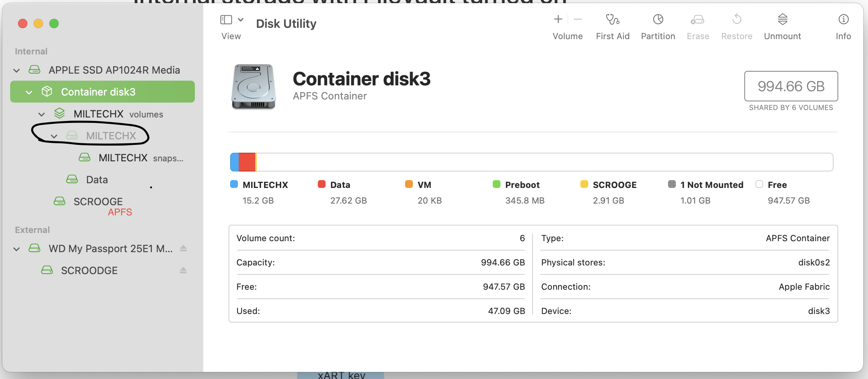
Task: Click the remove volume minus icon
Action: pos(578,19)
